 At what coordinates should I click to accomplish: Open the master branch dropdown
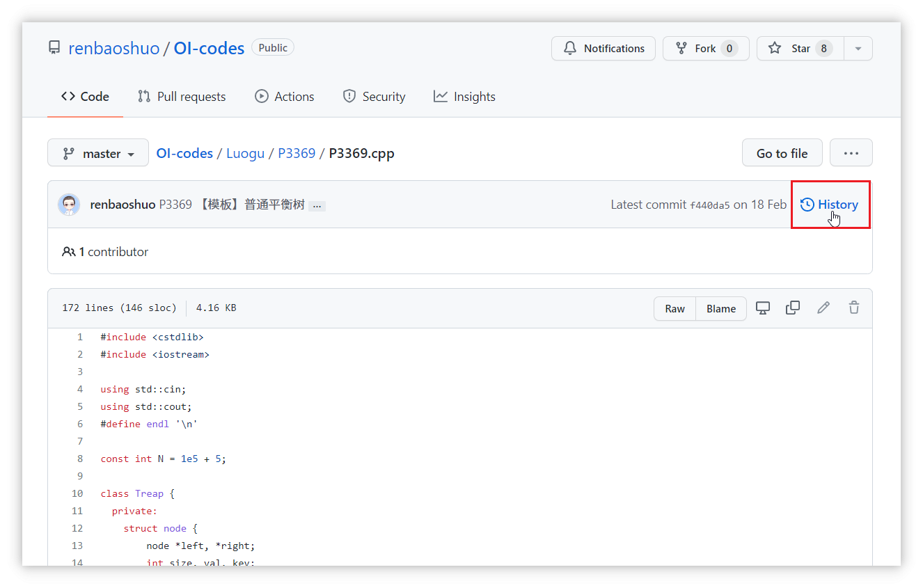98,153
